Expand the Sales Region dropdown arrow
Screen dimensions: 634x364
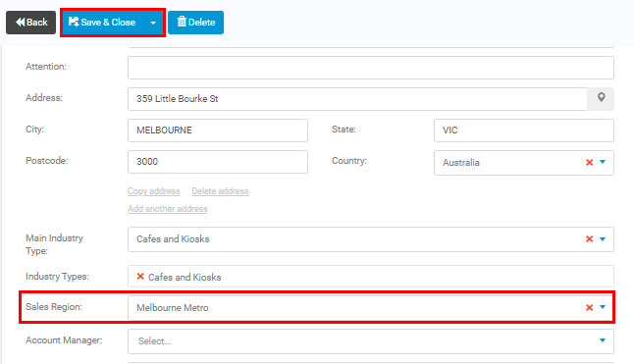click(x=603, y=307)
